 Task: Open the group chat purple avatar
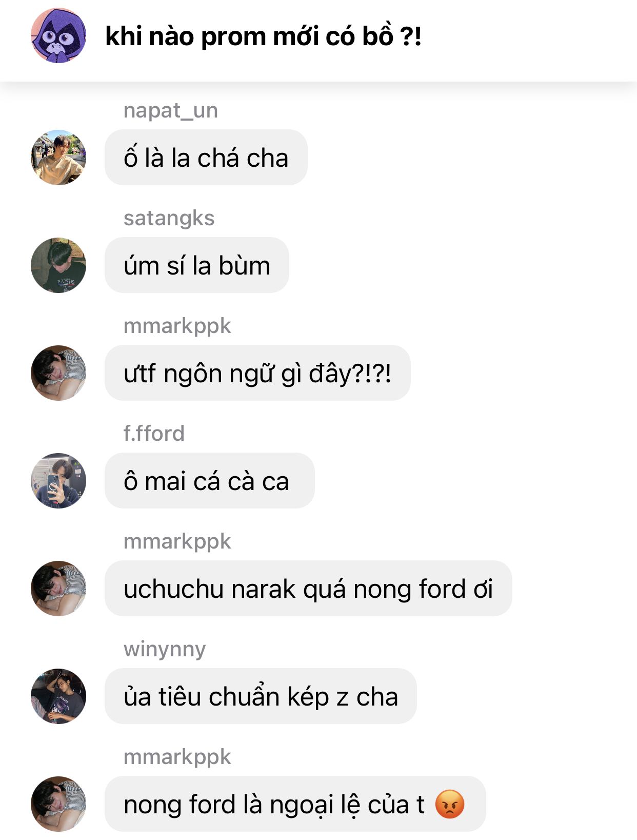pyautogui.click(x=58, y=35)
